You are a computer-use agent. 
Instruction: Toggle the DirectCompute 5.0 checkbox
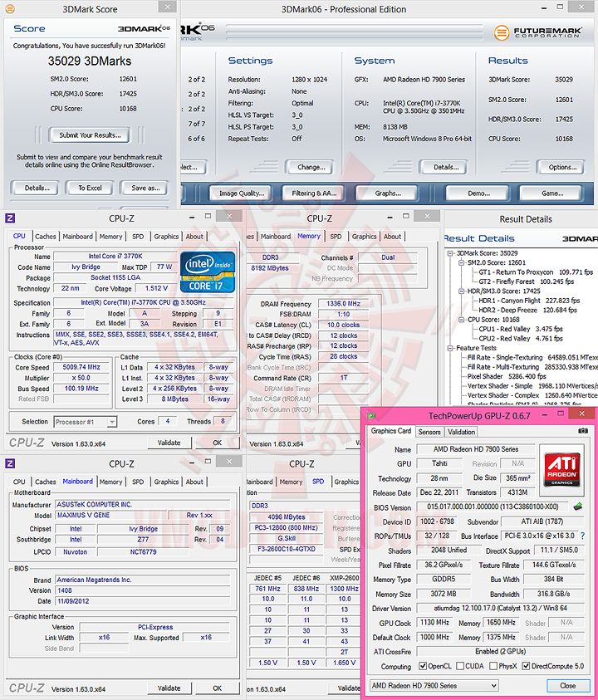pyautogui.click(x=526, y=666)
